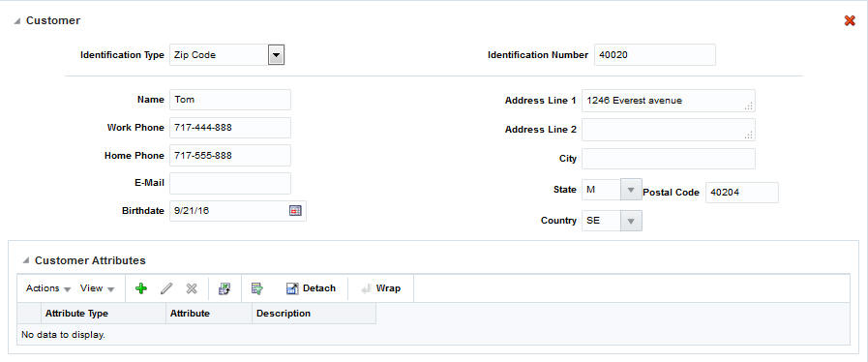
Task: Click the 'No data to display.' message
Action: (63, 335)
